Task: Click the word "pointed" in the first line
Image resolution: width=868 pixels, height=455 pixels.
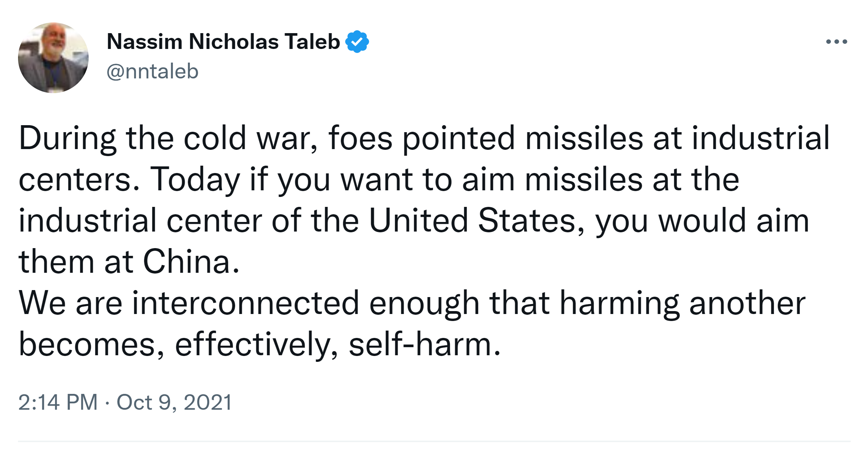Action: pos(458,138)
